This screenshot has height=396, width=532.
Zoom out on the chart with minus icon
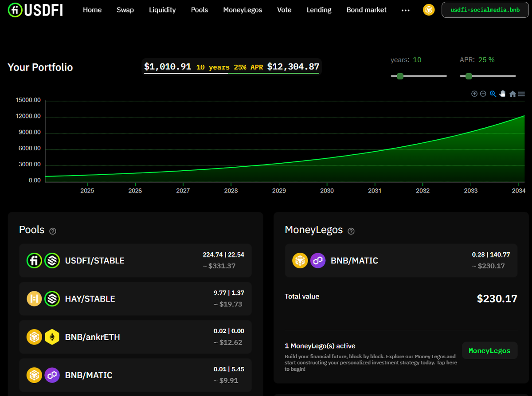(483, 94)
